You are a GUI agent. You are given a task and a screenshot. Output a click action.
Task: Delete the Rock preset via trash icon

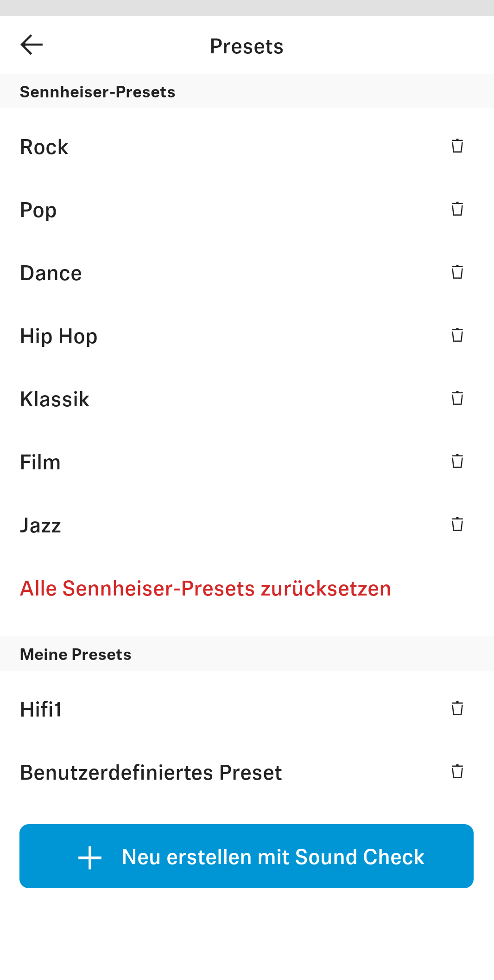pos(457,146)
